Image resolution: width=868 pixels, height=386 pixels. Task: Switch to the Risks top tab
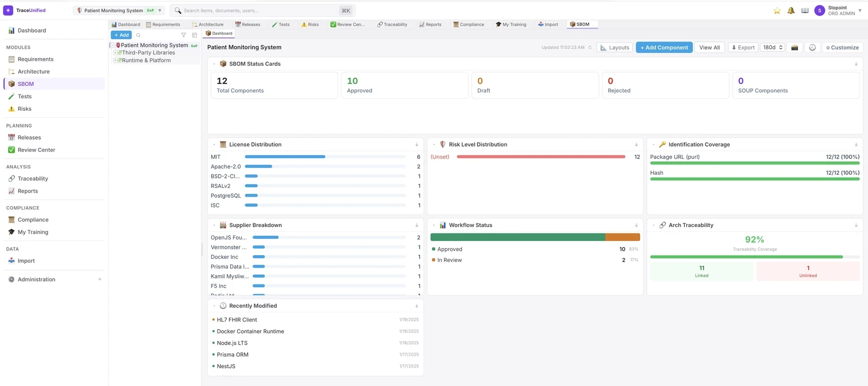[x=310, y=24]
